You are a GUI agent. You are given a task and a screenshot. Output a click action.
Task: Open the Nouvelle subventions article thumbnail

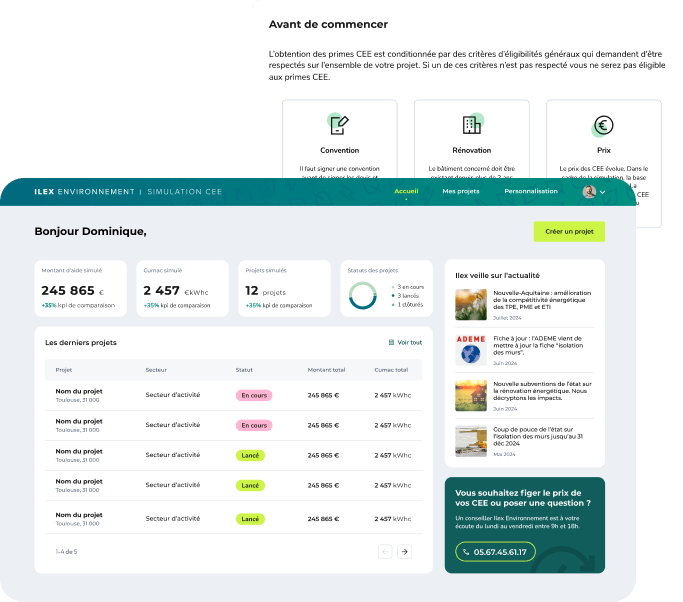click(x=470, y=395)
